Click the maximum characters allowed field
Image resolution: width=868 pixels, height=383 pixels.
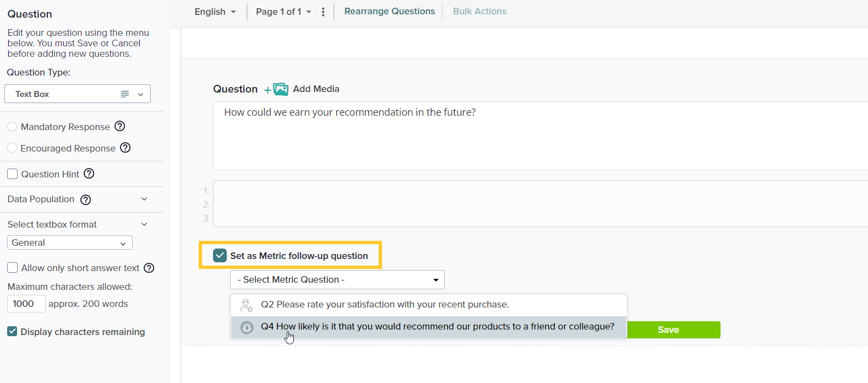click(x=26, y=304)
